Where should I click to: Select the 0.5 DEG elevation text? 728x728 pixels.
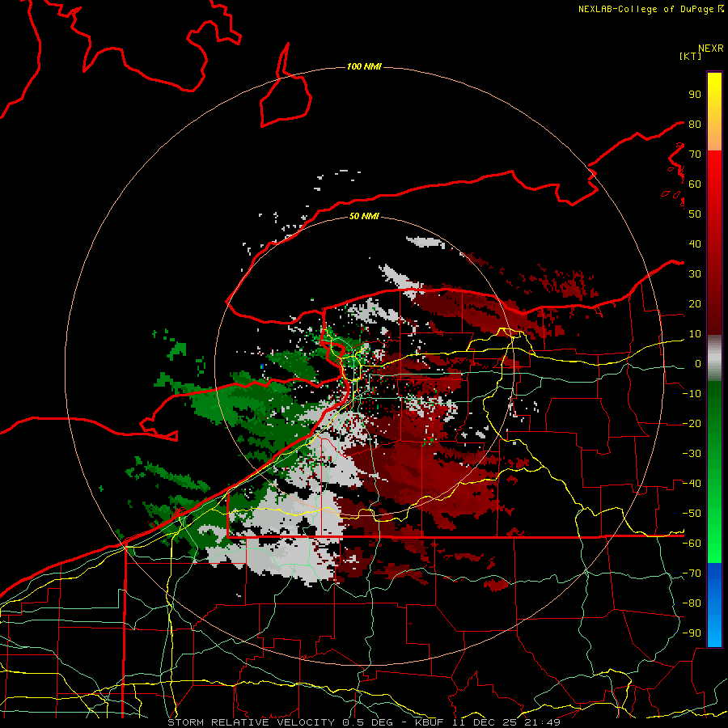pyautogui.click(x=368, y=722)
